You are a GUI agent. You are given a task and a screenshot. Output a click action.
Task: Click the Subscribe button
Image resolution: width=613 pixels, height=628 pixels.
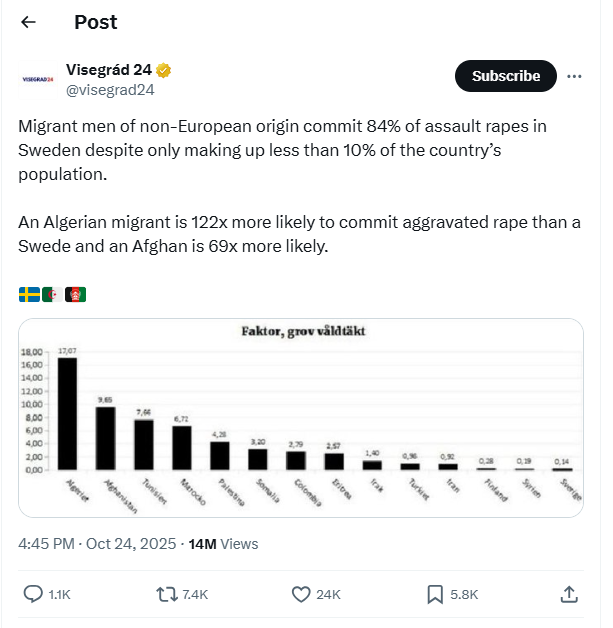pos(505,76)
